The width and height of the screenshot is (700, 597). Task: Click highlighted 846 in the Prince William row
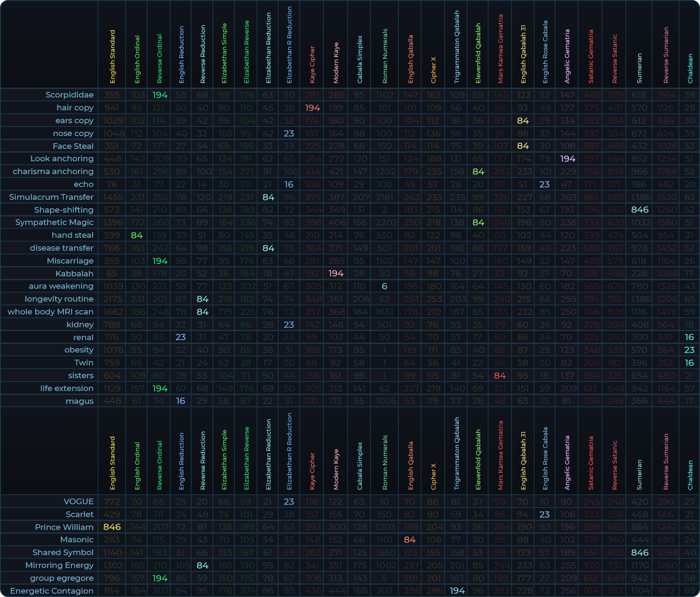112,527
